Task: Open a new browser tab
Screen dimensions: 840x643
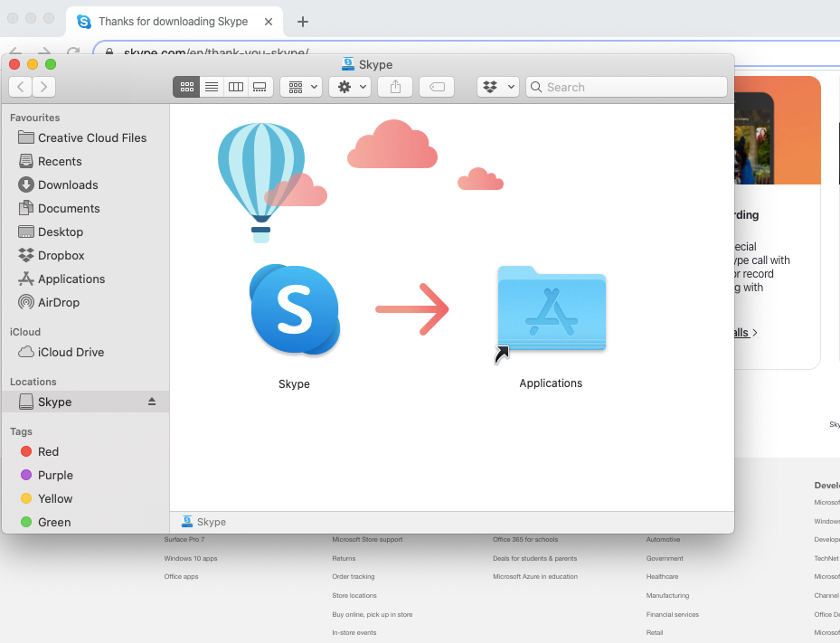Action: (303, 22)
